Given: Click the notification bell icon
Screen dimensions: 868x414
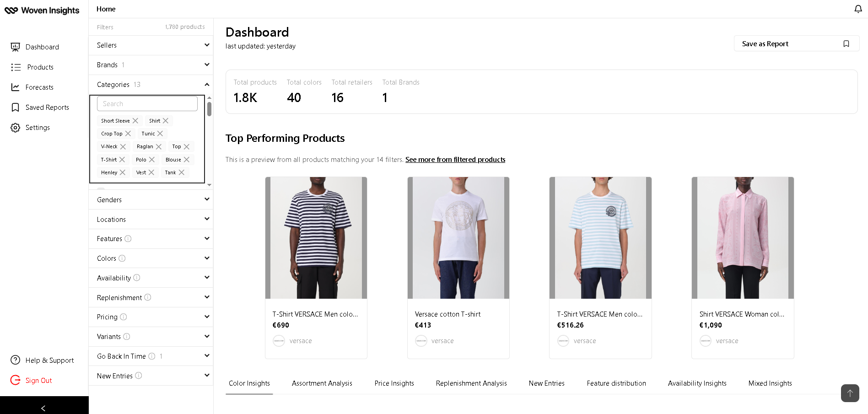Looking at the screenshot, I should pyautogui.click(x=858, y=9).
